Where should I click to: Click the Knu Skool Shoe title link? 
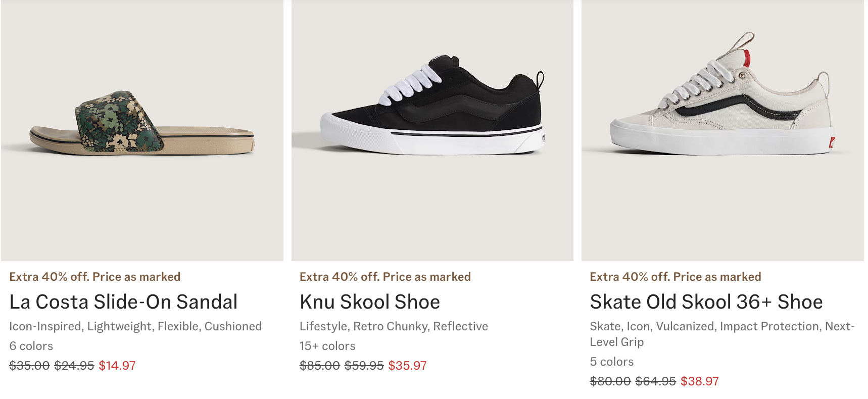point(370,302)
